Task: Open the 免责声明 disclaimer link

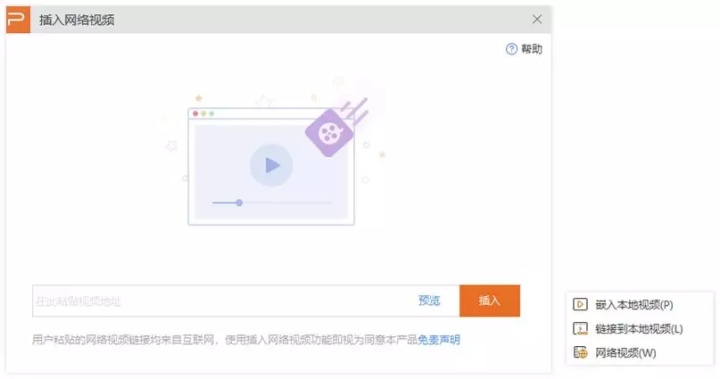Action: tap(439, 340)
